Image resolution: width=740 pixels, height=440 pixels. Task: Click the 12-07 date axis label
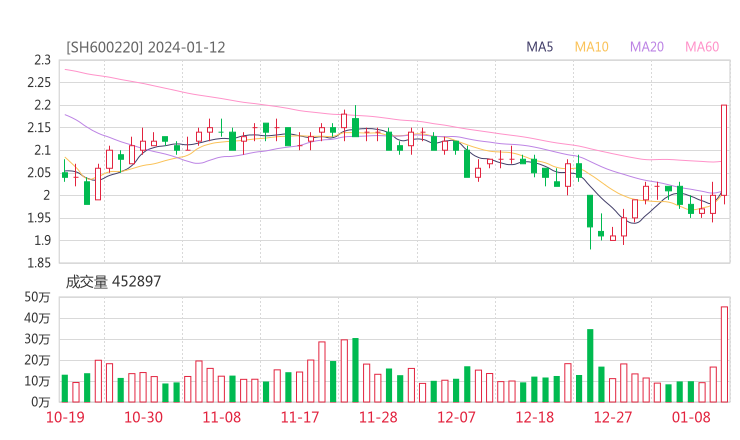(456, 417)
